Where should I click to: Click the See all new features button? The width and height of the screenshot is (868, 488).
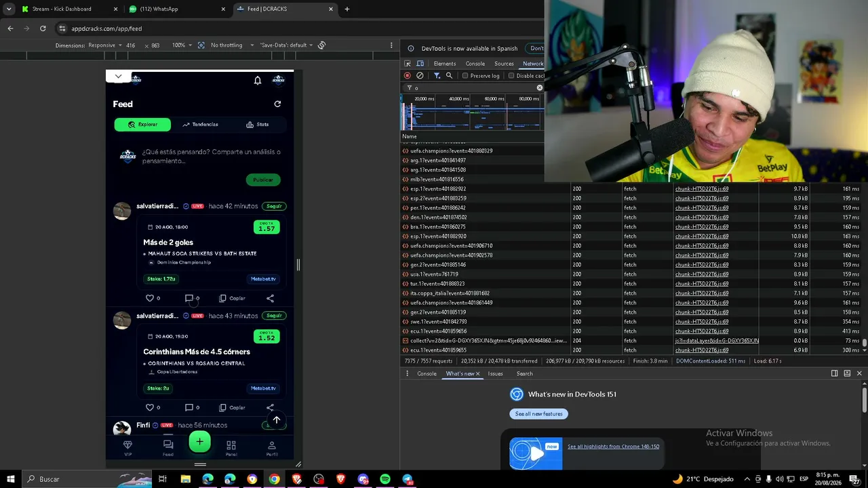[539, 414]
